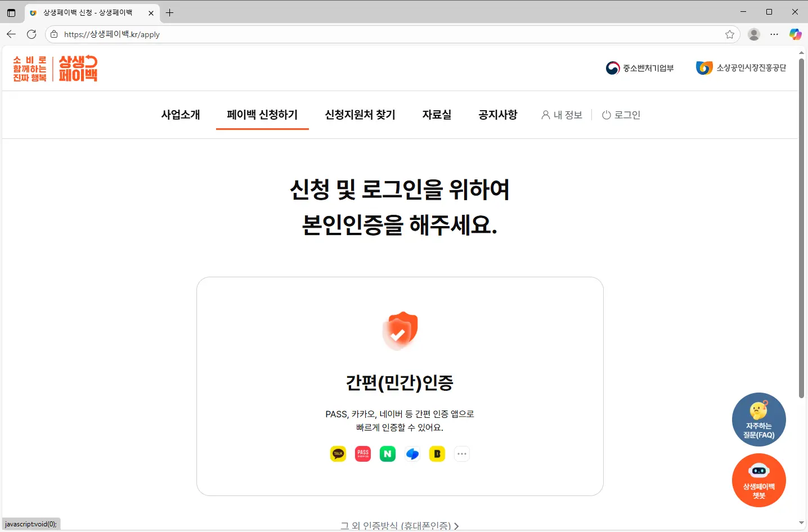
Task: Open the 상생페이백 챗봇 chatbot icon
Action: click(x=758, y=480)
